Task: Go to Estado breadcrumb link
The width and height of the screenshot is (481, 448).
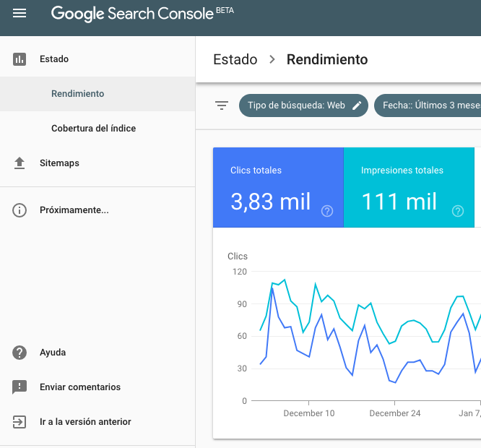Action: coord(235,59)
